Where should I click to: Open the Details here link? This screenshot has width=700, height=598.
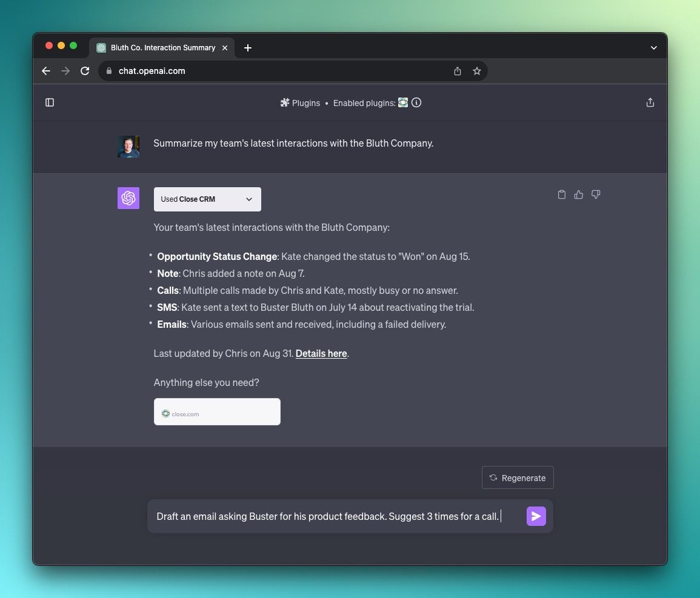[x=321, y=353]
